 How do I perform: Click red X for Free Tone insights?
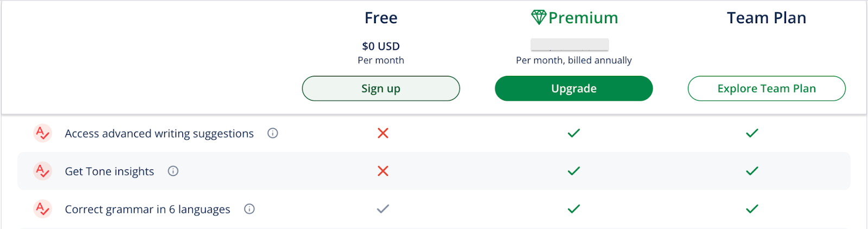383,171
